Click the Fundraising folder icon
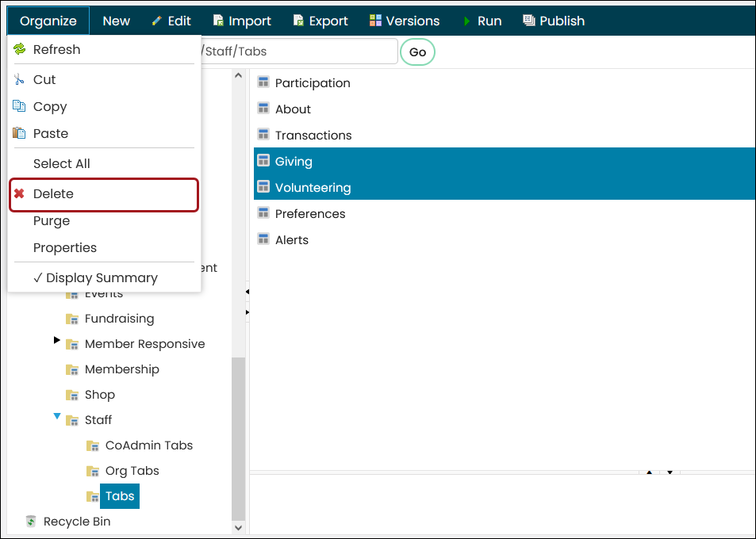 [x=72, y=319]
